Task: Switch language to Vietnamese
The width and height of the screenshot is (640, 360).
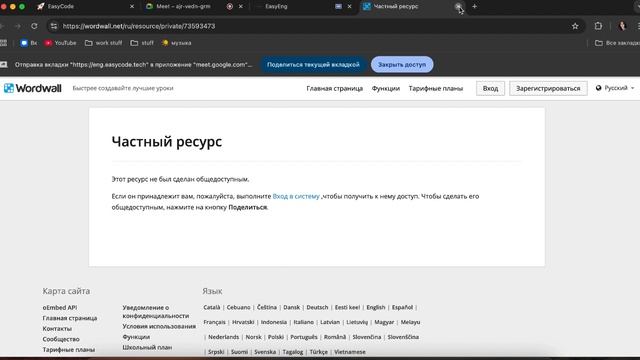Action: tap(350, 352)
